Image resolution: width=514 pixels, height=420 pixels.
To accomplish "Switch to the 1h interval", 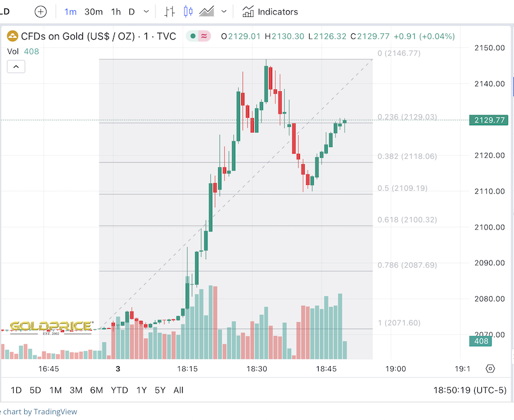I will [x=115, y=11].
